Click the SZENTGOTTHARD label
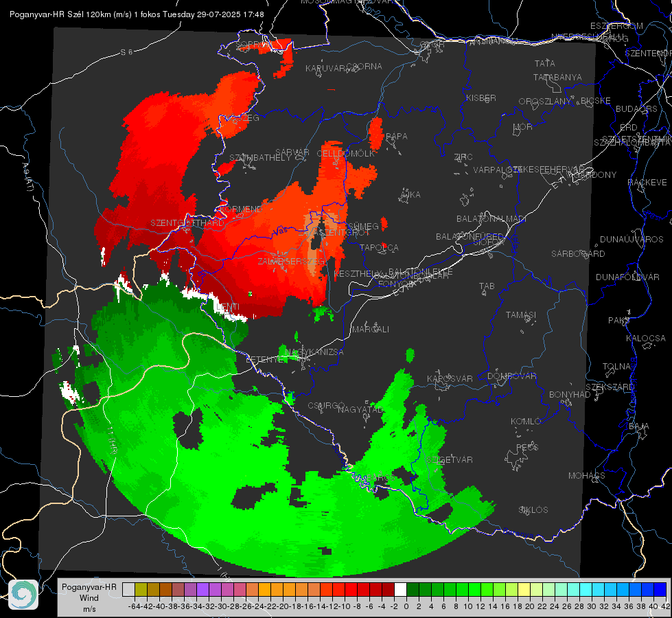This screenshot has height=618, width=672. [187, 223]
